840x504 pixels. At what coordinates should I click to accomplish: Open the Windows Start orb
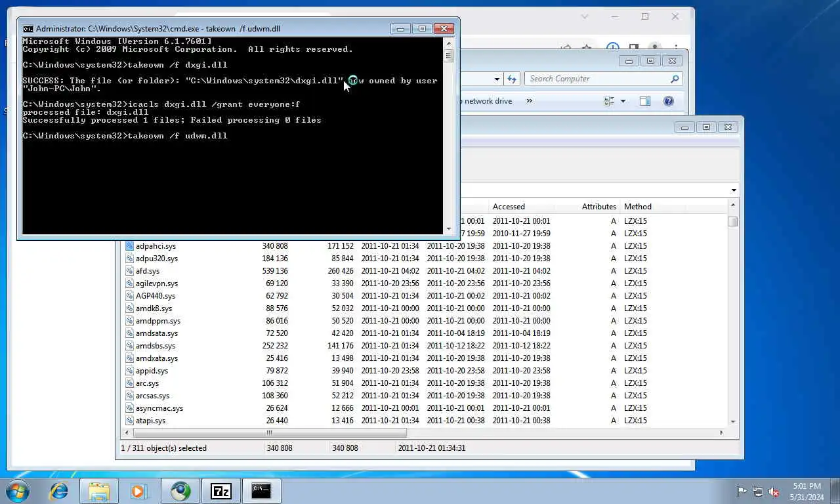18,490
